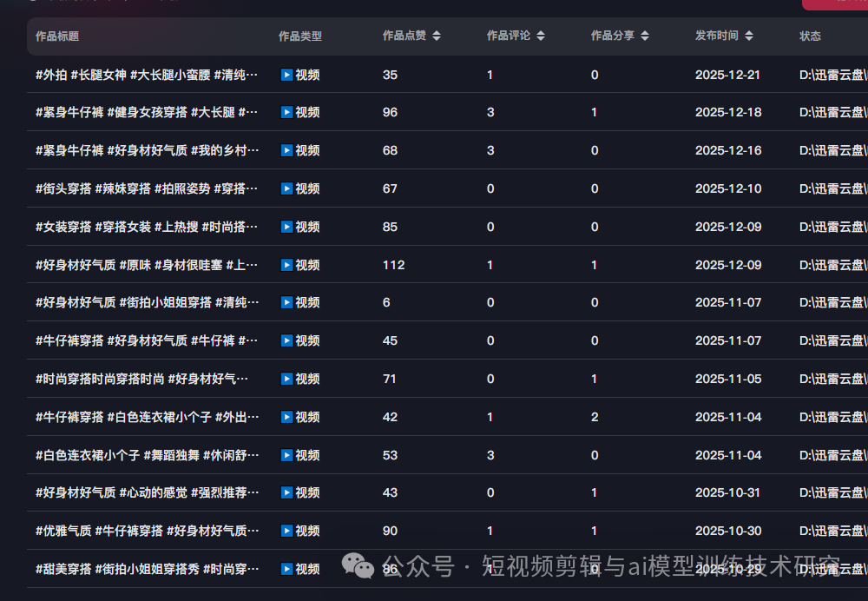Select title #外拍 #长腿女神 #大长腿小蛮腰
The height and width of the screenshot is (601, 868).
point(147,75)
